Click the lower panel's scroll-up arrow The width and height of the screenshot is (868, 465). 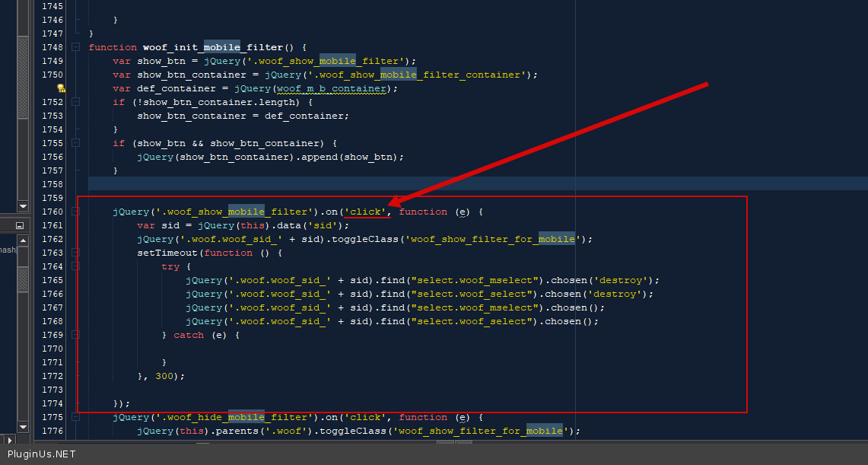[x=24, y=241]
